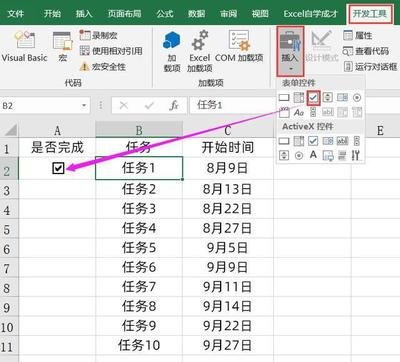Select row 5 header
Image resolution: width=400 pixels, height=362 pixels.
9,229
